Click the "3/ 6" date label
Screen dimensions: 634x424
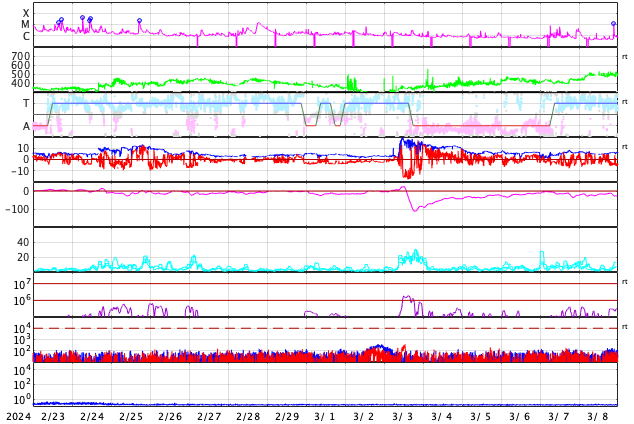pos(520,417)
